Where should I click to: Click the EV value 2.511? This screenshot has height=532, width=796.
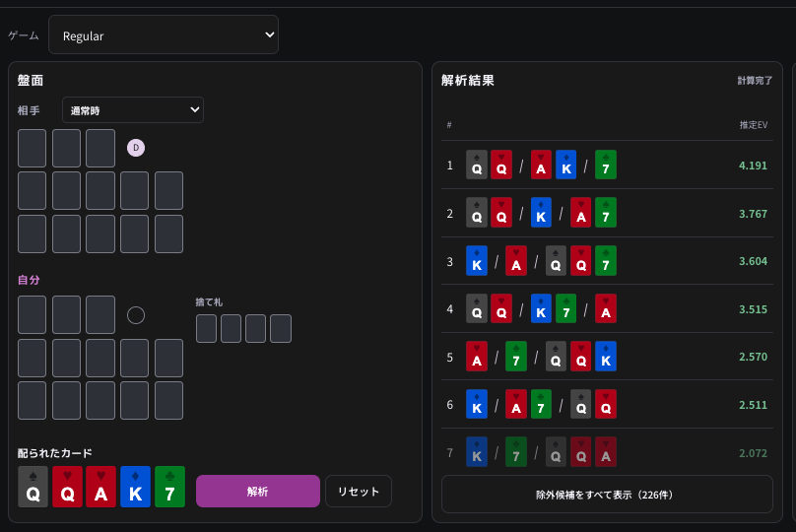point(753,405)
